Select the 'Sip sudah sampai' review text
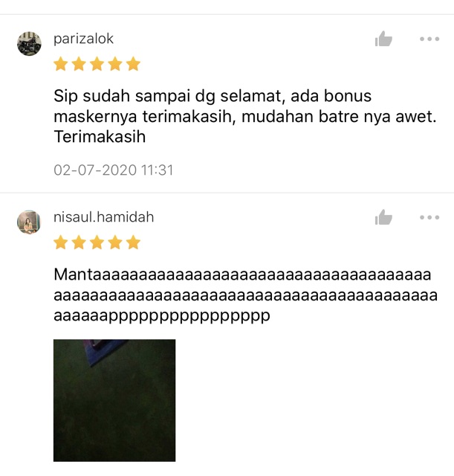Viewport: 454px width, 476px height. click(245, 116)
